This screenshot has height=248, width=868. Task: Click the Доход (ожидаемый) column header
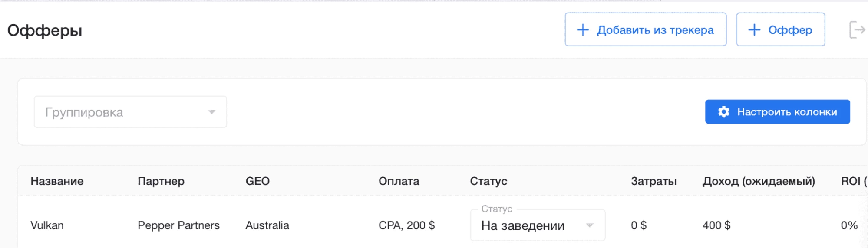759,181
